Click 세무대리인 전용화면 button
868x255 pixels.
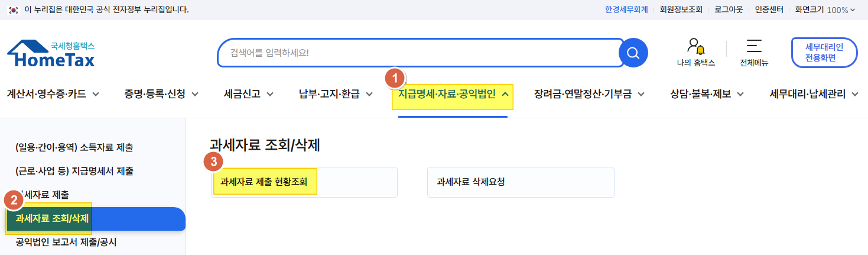824,53
